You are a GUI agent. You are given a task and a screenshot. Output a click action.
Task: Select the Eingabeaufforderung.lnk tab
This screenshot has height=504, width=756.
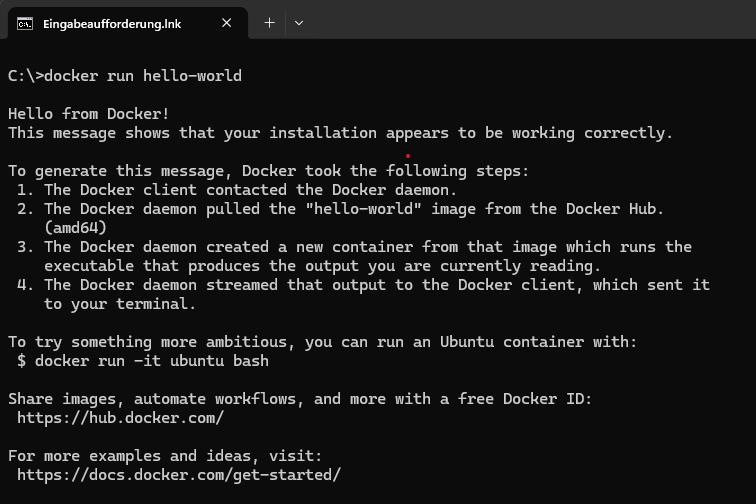click(x=128, y=23)
